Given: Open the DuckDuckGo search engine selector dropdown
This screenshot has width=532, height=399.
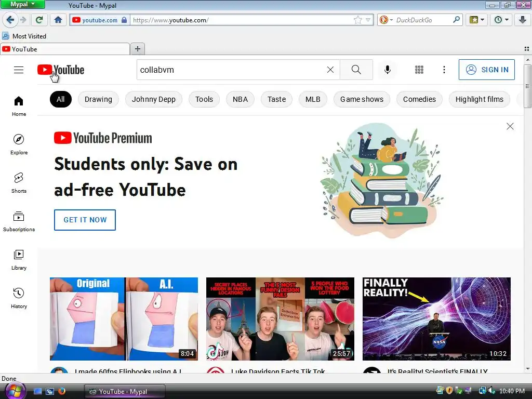Looking at the screenshot, I should pyautogui.click(x=386, y=20).
